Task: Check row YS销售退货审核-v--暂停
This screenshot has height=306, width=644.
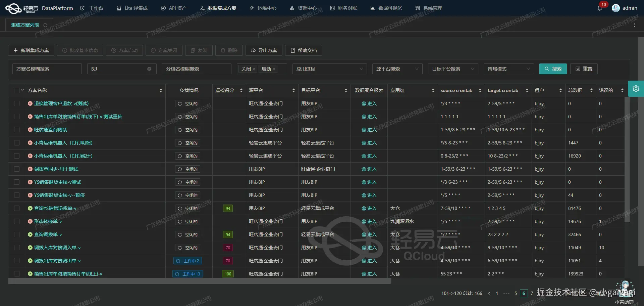Action: pyautogui.click(x=17, y=195)
